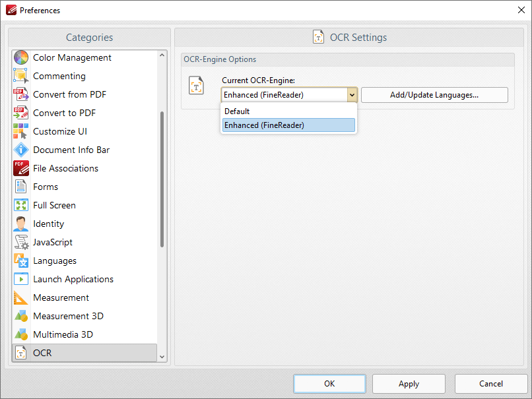Viewport: 532px width, 399px height.
Task: Click the Categories scrollbar down arrow
Action: tap(161, 356)
